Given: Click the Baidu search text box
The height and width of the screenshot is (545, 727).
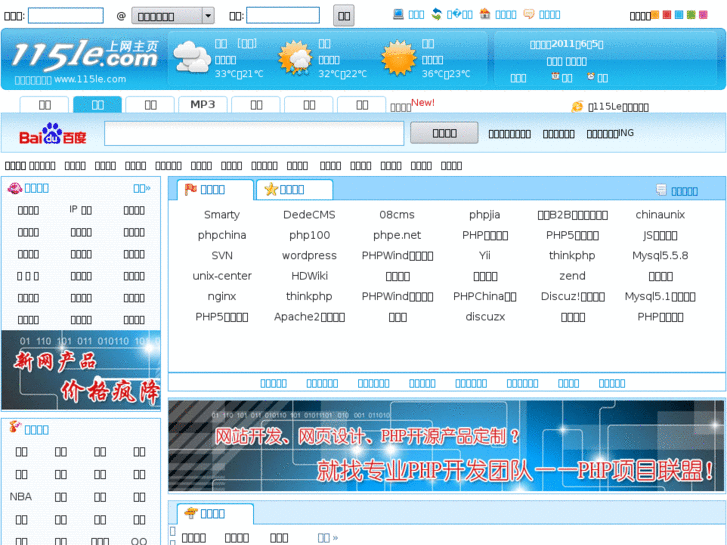Looking at the screenshot, I should (x=254, y=134).
